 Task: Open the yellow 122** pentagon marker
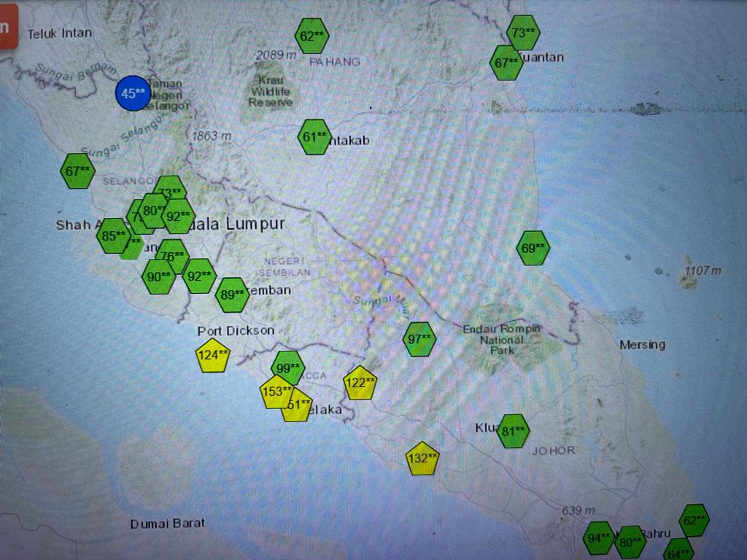360,383
